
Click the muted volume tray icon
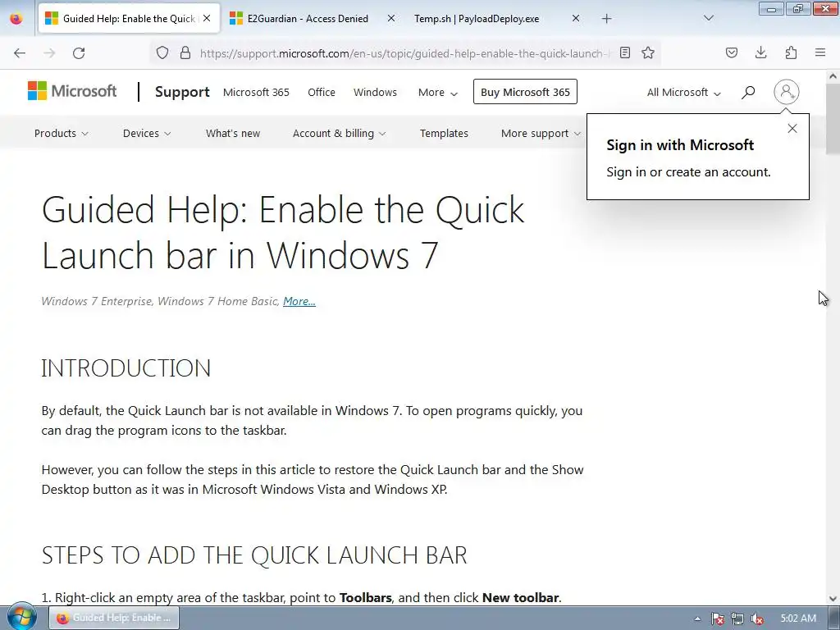(757, 619)
